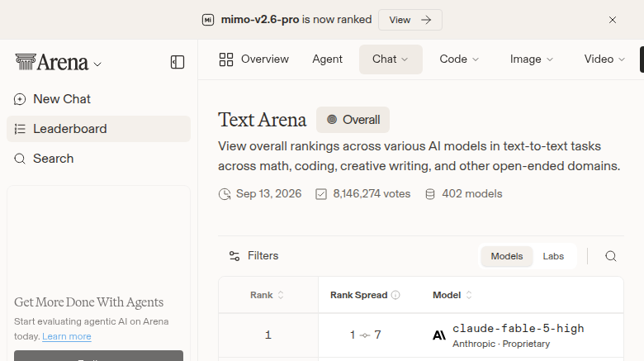Image resolution: width=644 pixels, height=361 pixels.
Task: Expand the Chat tab dropdown
Action: 391,59
